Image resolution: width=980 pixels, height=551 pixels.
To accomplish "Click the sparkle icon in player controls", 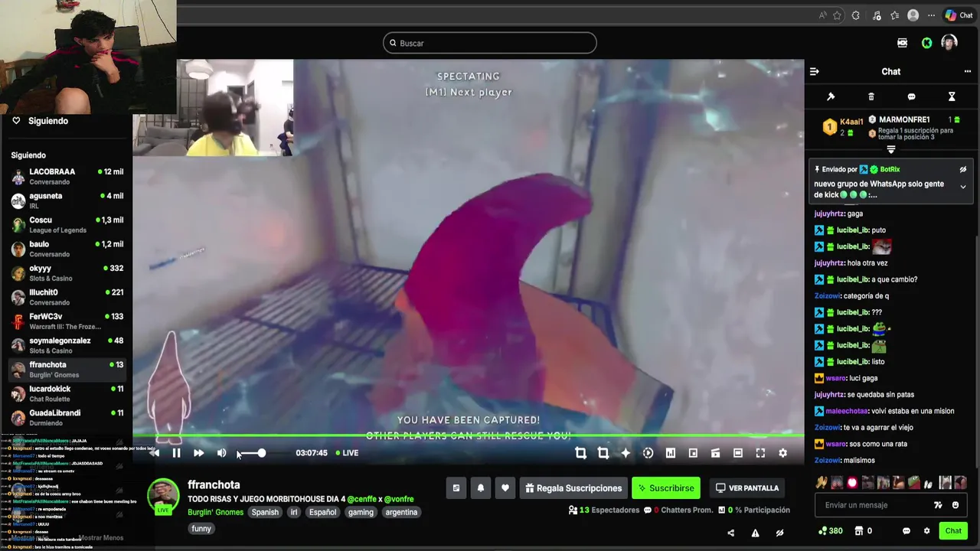I will coord(626,453).
